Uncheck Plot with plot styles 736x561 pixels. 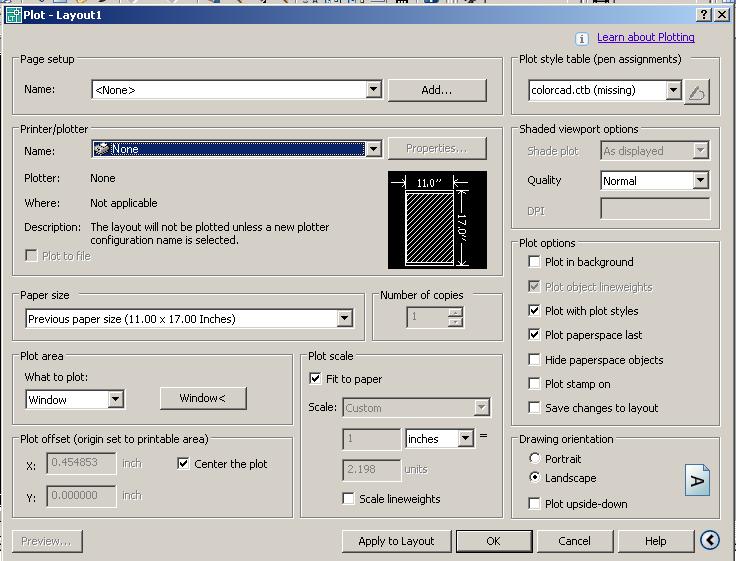point(534,310)
